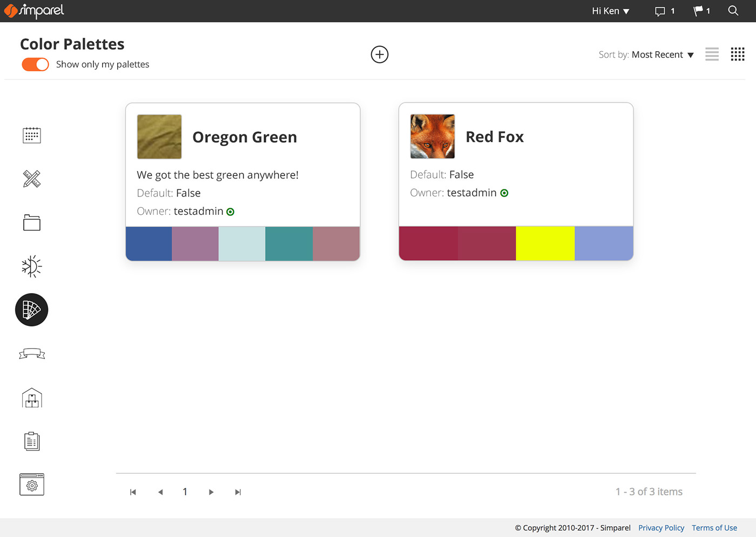Open the settings gear window icon

pos(32,485)
